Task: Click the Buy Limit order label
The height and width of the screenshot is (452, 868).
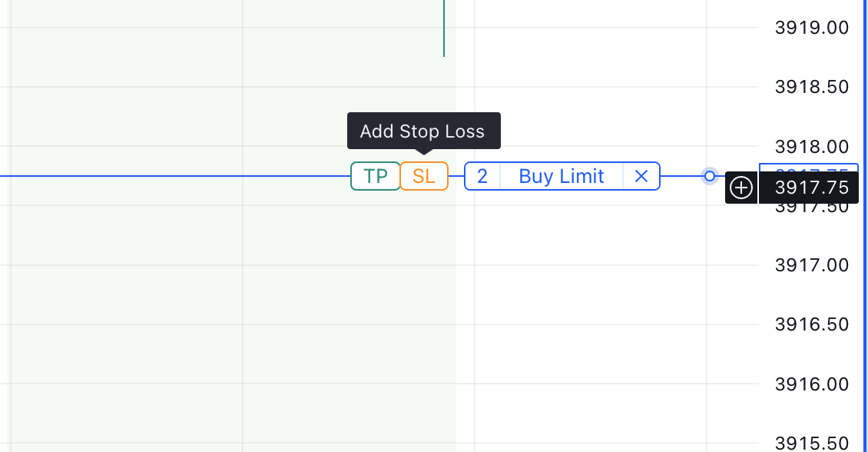Action: 562,176
